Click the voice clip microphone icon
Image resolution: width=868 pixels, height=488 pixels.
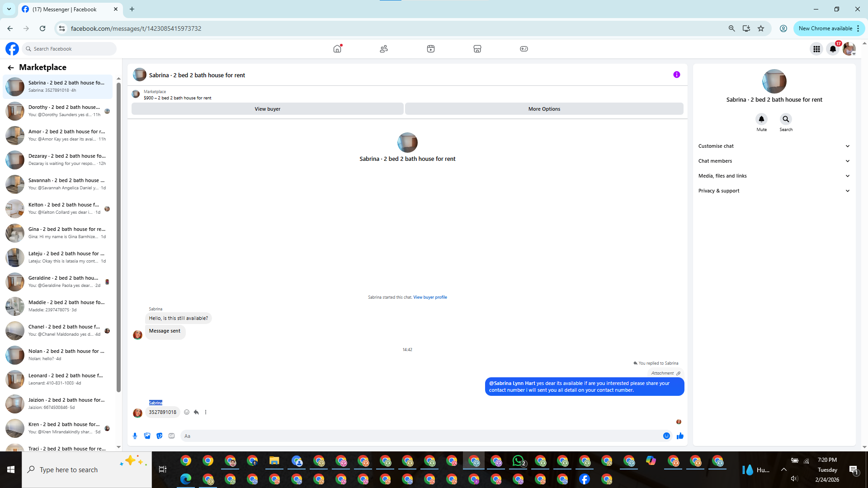135,436
